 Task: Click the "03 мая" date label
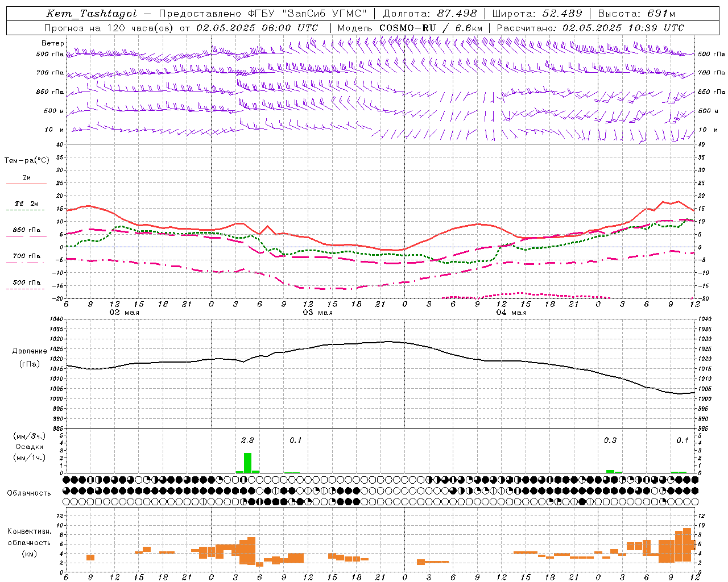click(x=318, y=313)
